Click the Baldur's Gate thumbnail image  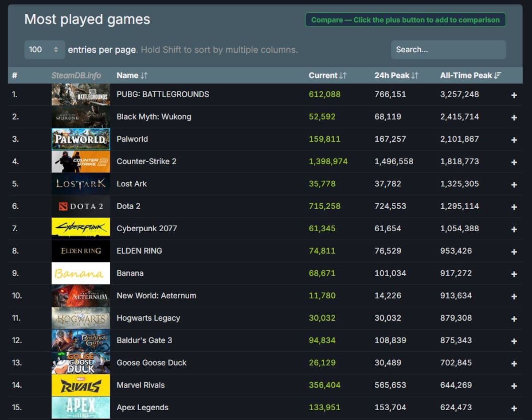[81, 340]
